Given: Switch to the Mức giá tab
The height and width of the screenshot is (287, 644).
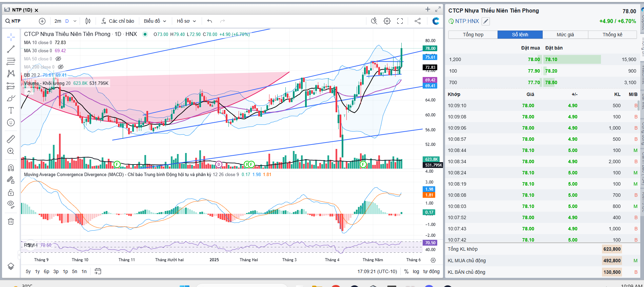Looking at the screenshot, I should coord(565,35).
